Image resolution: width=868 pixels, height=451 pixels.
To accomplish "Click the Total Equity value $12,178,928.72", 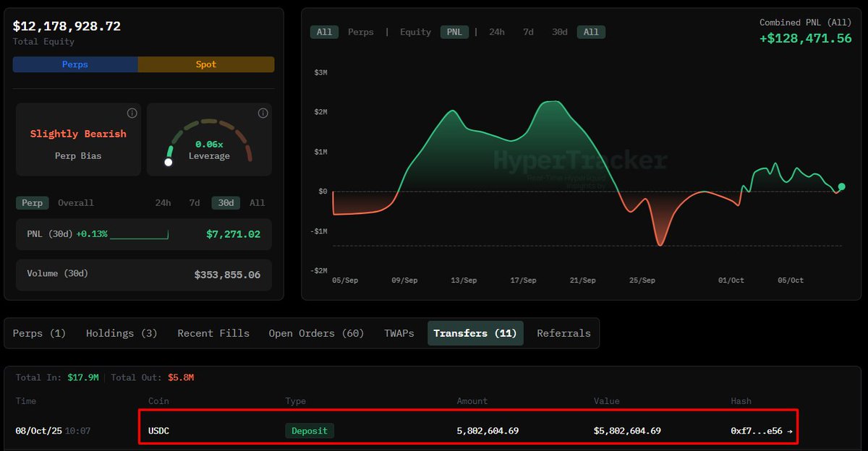I will point(67,26).
